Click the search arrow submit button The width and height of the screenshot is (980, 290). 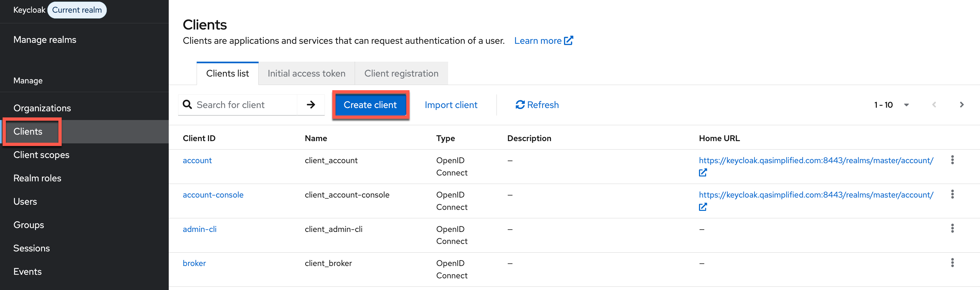[x=311, y=105]
